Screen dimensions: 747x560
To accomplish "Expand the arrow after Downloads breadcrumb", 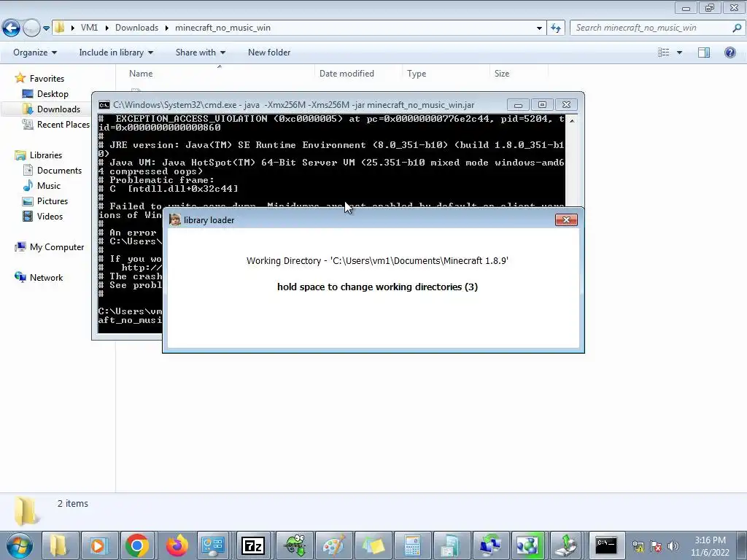I will [167, 28].
